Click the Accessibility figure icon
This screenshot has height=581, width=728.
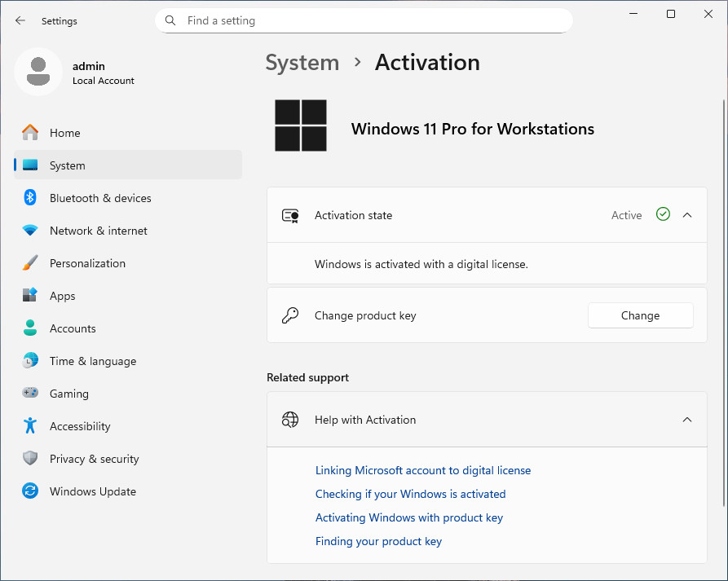[x=30, y=425]
